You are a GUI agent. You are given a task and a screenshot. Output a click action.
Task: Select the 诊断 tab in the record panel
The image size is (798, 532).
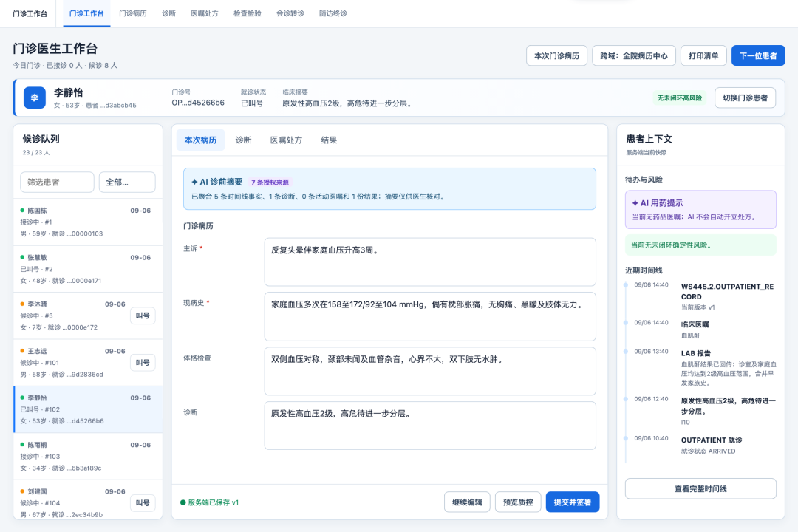(x=243, y=140)
